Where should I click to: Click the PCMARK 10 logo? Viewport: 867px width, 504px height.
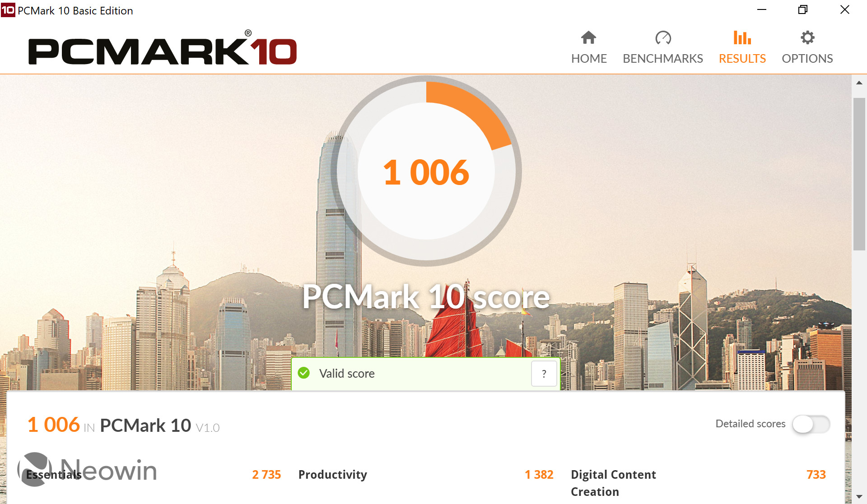click(163, 48)
